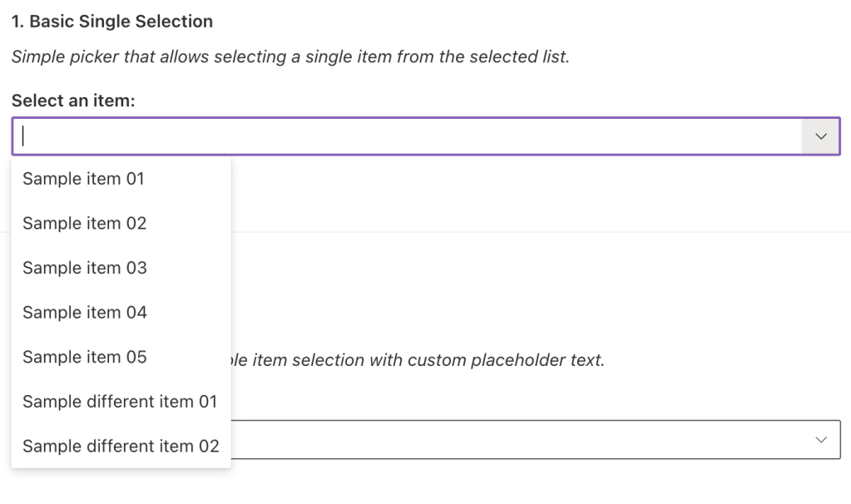Click the blinking text cursor in picker
The image size is (851, 504).
tap(24, 136)
